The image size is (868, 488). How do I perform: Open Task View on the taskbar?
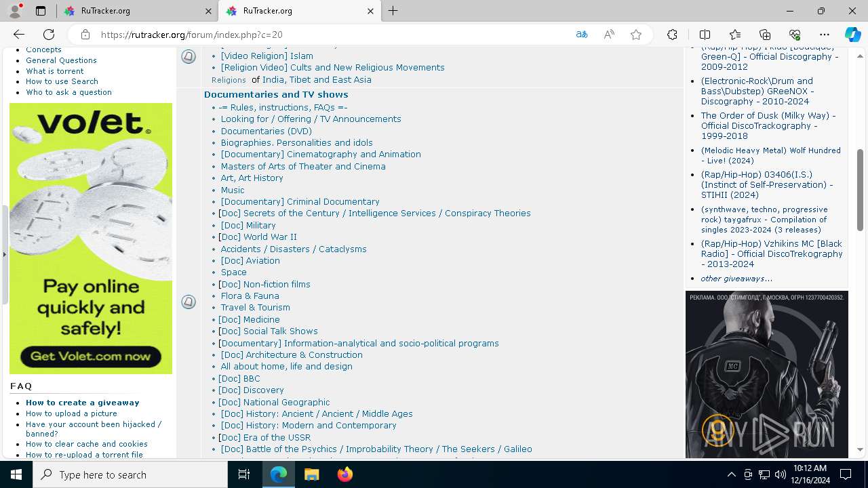[x=244, y=474]
